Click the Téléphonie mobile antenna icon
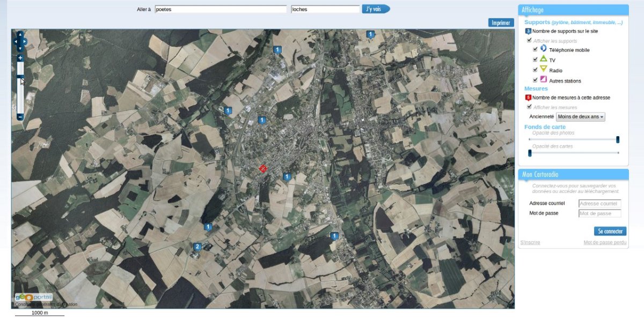Screen dimensions: 644x320 tap(543, 48)
